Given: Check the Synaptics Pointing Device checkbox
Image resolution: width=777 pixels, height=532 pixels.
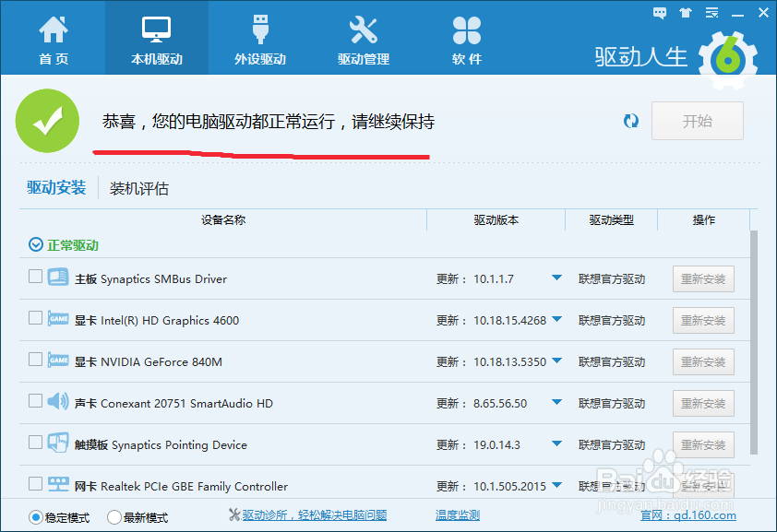Looking at the screenshot, I should click(x=35, y=442).
